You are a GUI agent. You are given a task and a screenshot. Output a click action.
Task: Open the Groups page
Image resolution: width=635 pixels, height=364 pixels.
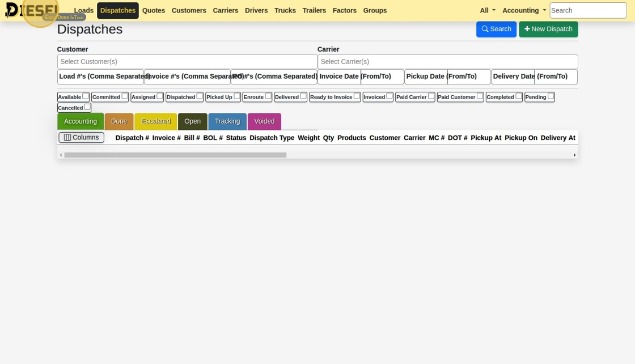point(375,11)
